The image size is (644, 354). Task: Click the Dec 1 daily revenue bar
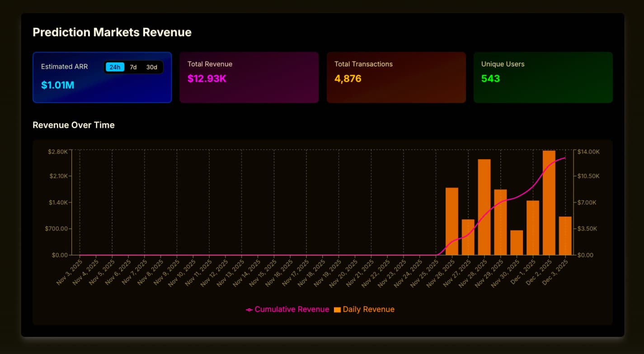point(533,228)
